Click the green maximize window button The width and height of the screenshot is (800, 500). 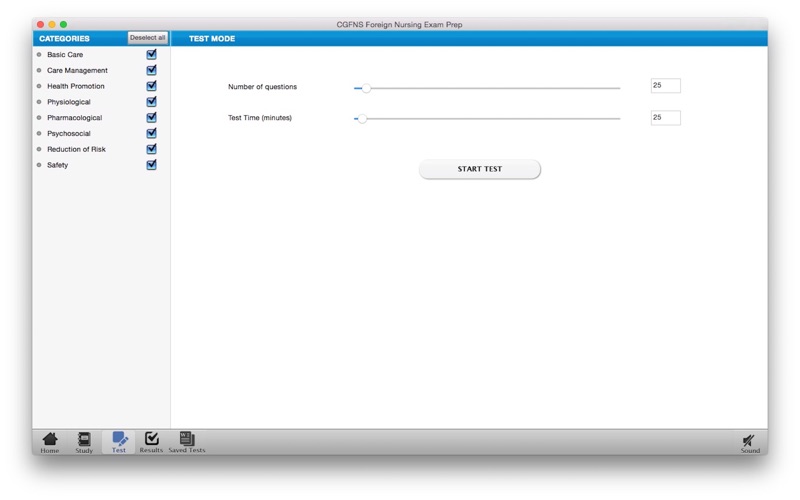tap(63, 24)
